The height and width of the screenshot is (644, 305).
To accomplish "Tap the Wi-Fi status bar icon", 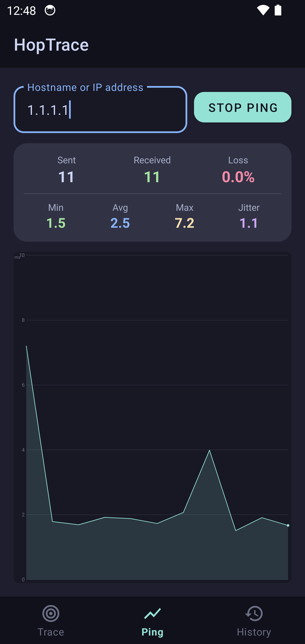I will pos(263,11).
